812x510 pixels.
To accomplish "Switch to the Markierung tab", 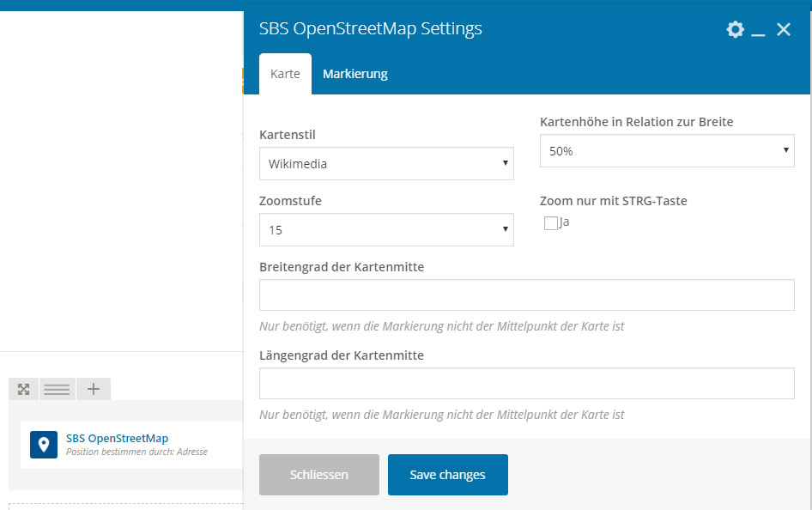I will (355, 74).
